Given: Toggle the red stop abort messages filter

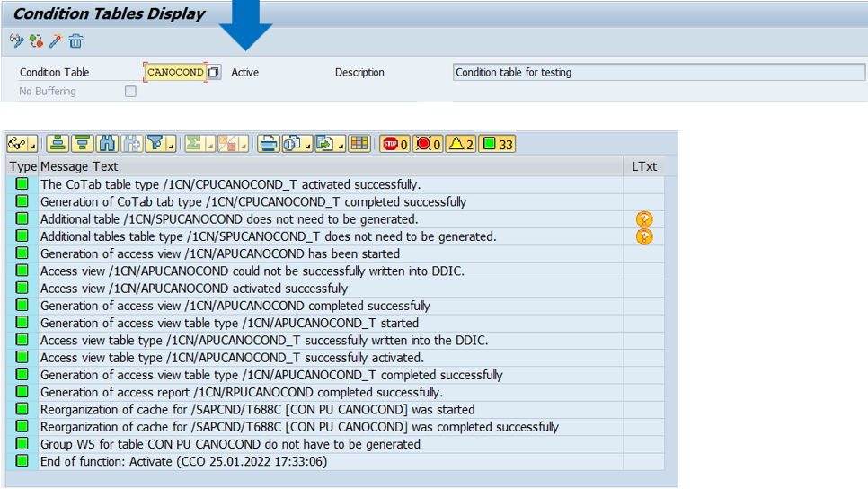Looking at the screenshot, I should [394, 144].
